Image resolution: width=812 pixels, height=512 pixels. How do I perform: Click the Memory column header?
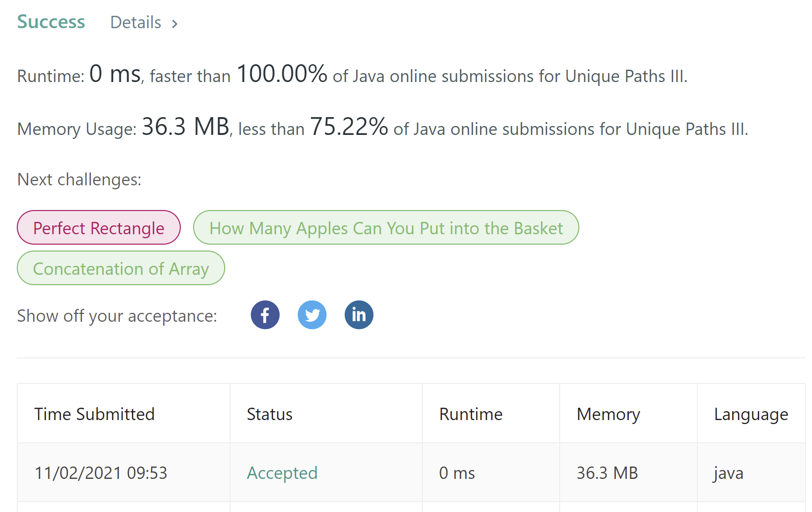tap(608, 414)
